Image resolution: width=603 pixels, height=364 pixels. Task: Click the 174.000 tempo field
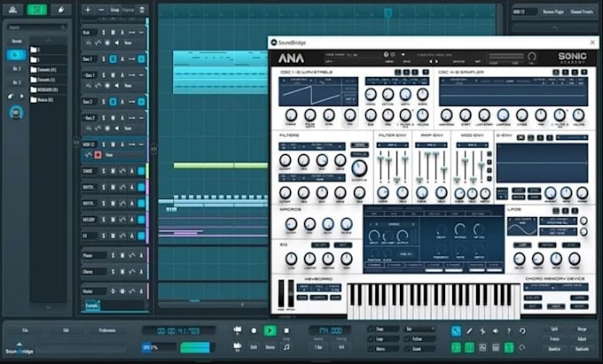pyautogui.click(x=331, y=330)
